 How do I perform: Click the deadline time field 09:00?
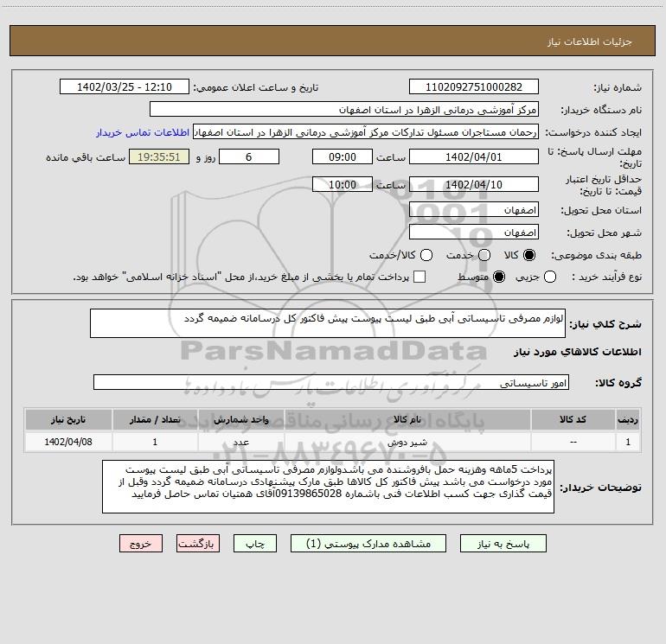pos(343,156)
